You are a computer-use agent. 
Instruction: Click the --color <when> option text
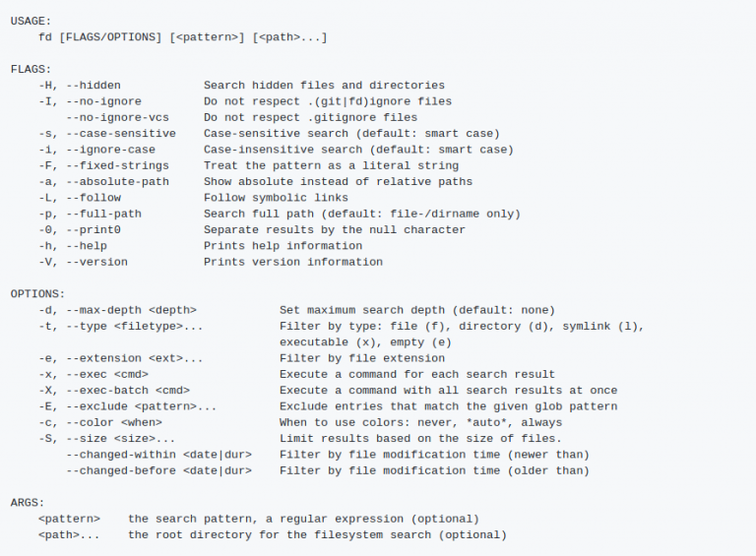point(113,422)
